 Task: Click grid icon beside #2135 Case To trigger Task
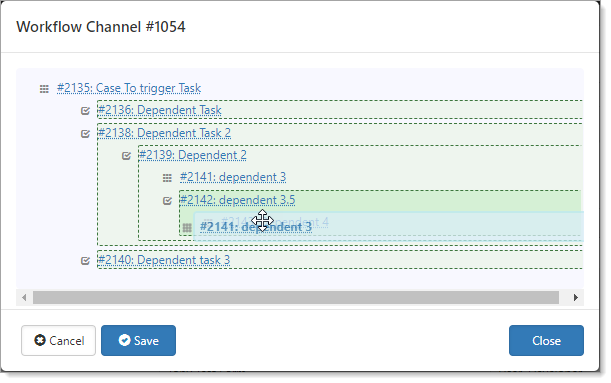tap(44, 89)
